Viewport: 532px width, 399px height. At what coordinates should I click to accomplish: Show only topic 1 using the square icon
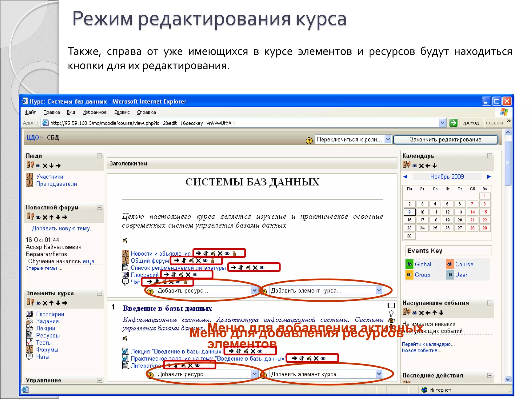coord(391,305)
